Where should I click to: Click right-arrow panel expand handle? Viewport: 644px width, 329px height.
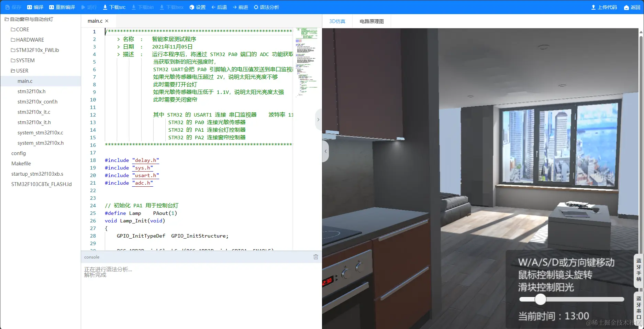[x=318, y=120]
